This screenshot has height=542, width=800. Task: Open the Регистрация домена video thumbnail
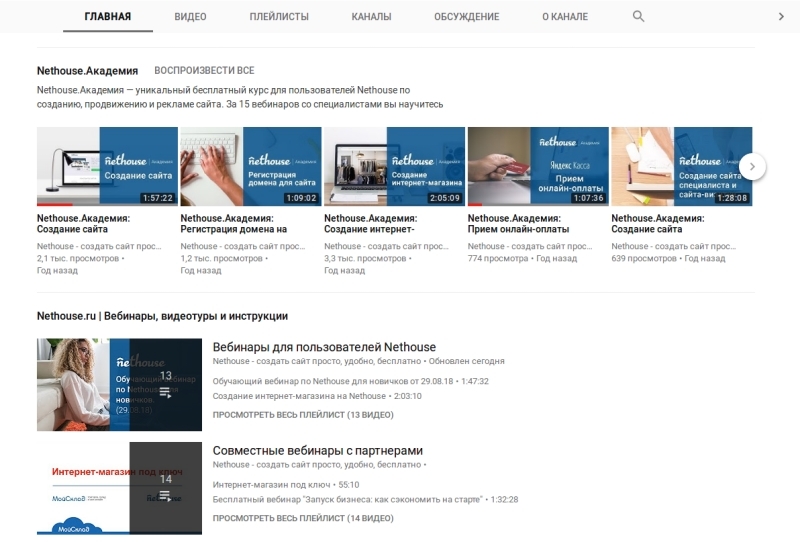point(251,166)
